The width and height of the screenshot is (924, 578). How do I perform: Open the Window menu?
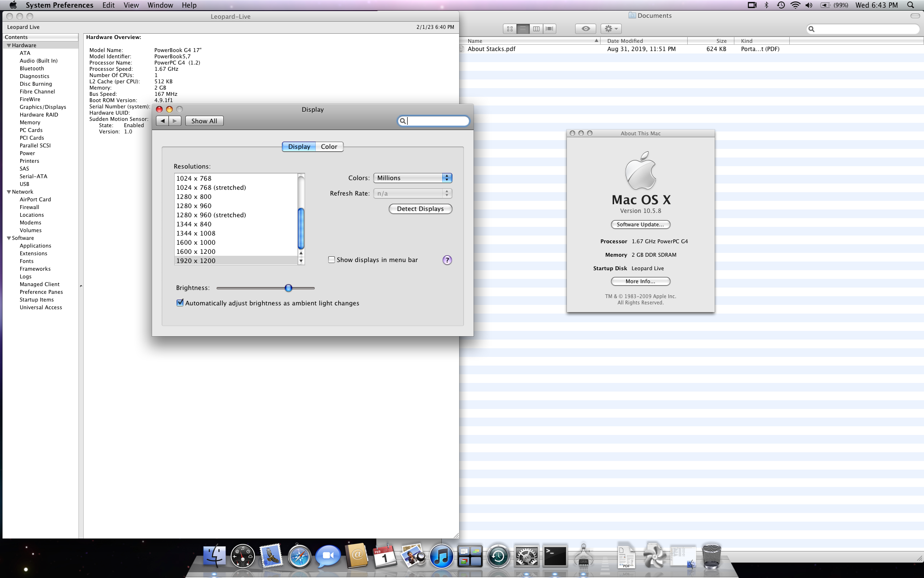coord(160,5)
